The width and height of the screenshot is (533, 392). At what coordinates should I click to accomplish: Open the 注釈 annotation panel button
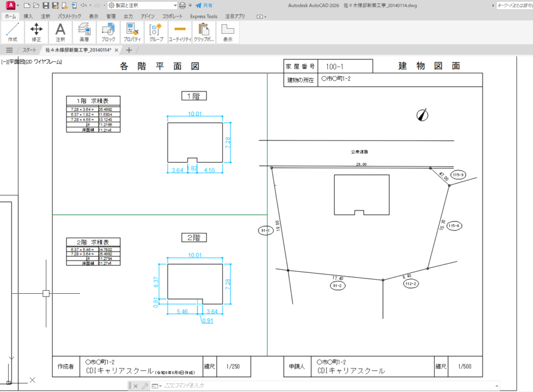60,32
